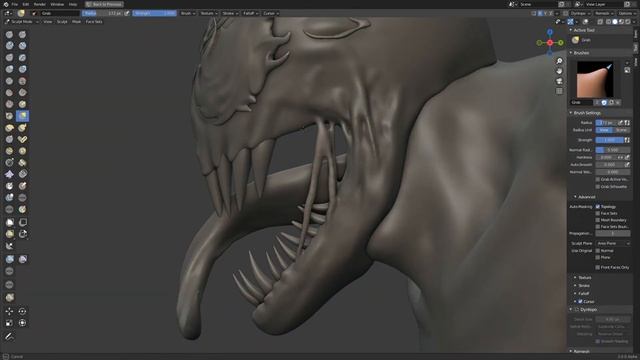Pick the Move transform tool

tap(9, 311)
